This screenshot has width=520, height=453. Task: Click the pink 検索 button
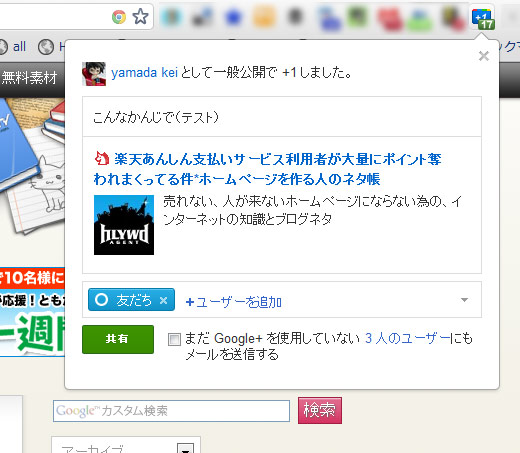[320, 410]
